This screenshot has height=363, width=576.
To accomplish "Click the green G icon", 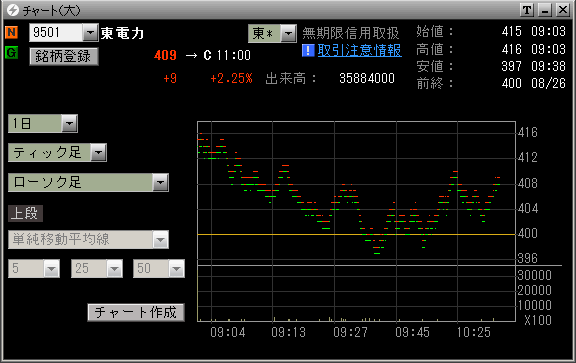I will pyautogui.click(x=11, y=53).
